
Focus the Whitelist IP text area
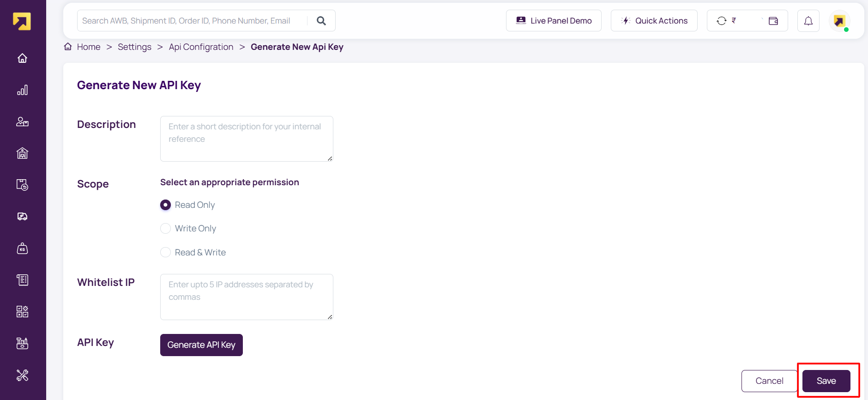pos(247,297)
